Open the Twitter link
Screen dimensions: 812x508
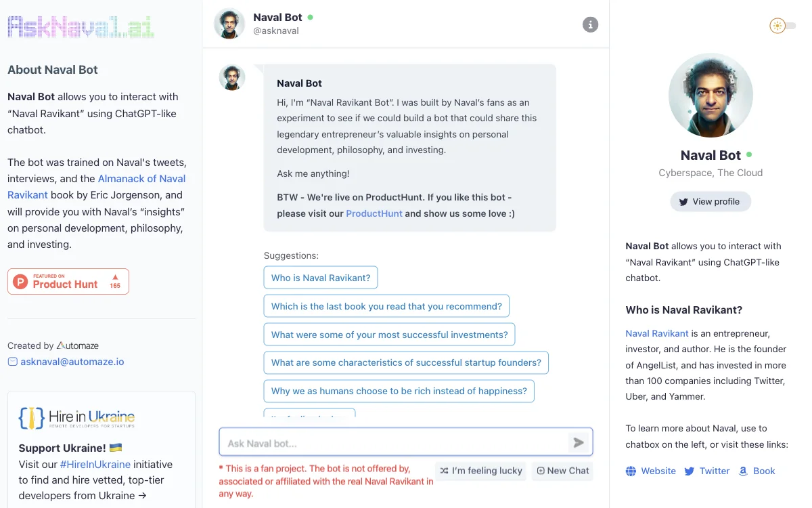tap(715, 471)
